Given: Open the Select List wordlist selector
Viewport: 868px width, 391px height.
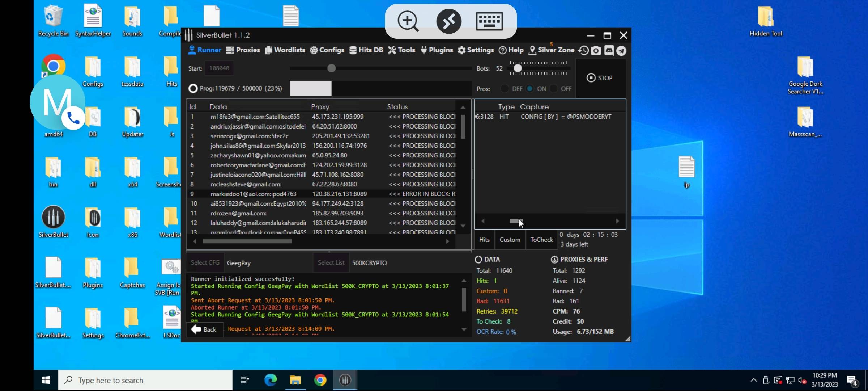Looking at the screenshot, I should tap(331, 263).
